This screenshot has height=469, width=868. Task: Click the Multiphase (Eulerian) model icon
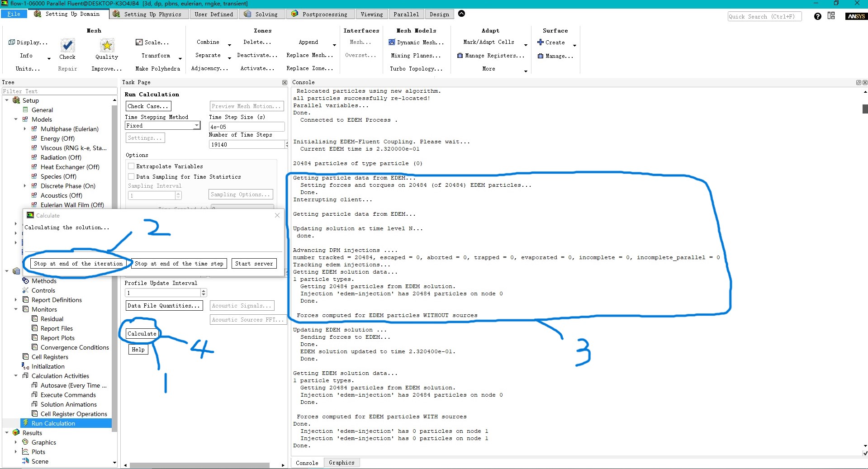point(34,129)
